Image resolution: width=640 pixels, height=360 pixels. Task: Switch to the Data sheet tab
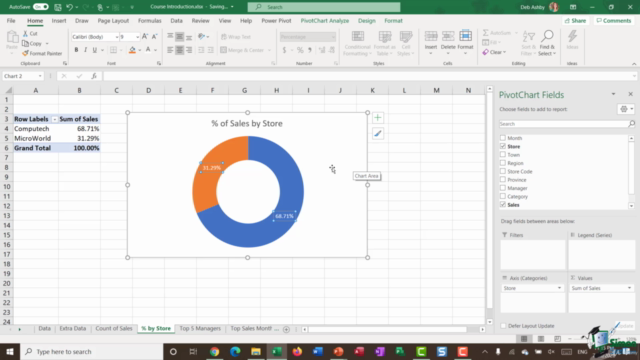(x=44, y=329)
